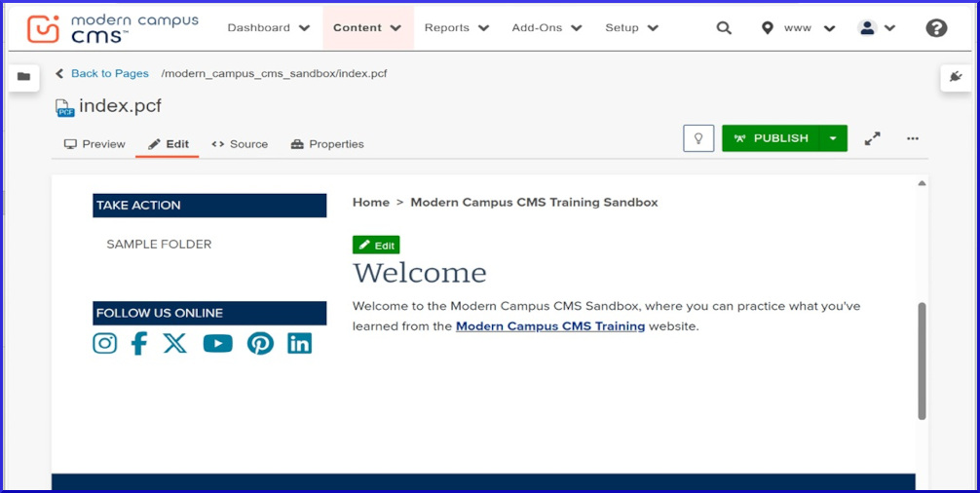Open the Content menu

(x=367, y=28)
